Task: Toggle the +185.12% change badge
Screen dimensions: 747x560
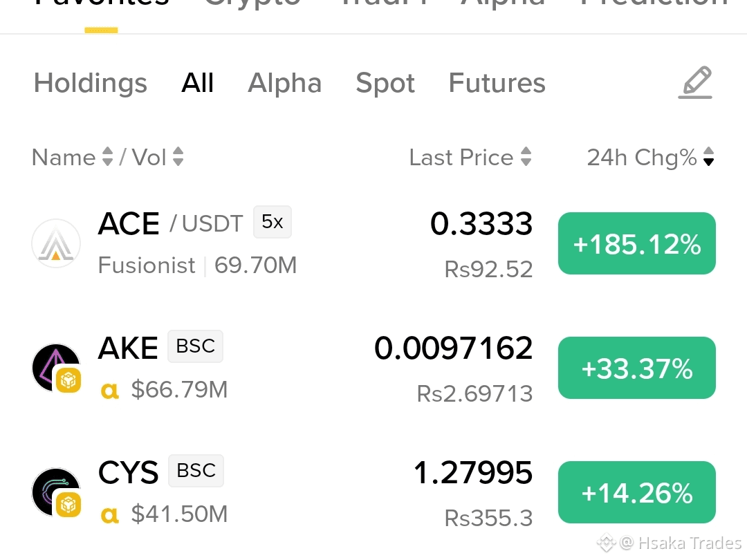Action: tap(637, 243)
